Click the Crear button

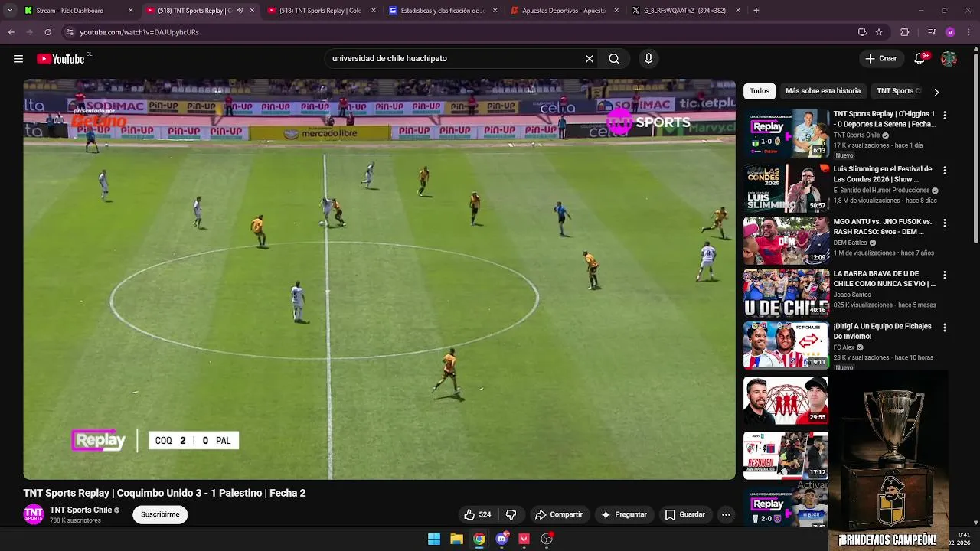(x=881, y=59)
